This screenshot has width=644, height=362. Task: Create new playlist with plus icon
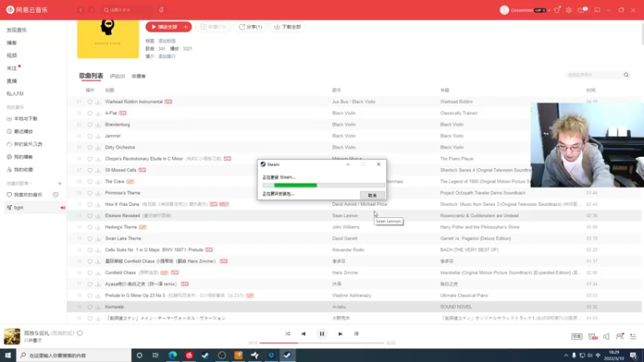click(60, 183)
